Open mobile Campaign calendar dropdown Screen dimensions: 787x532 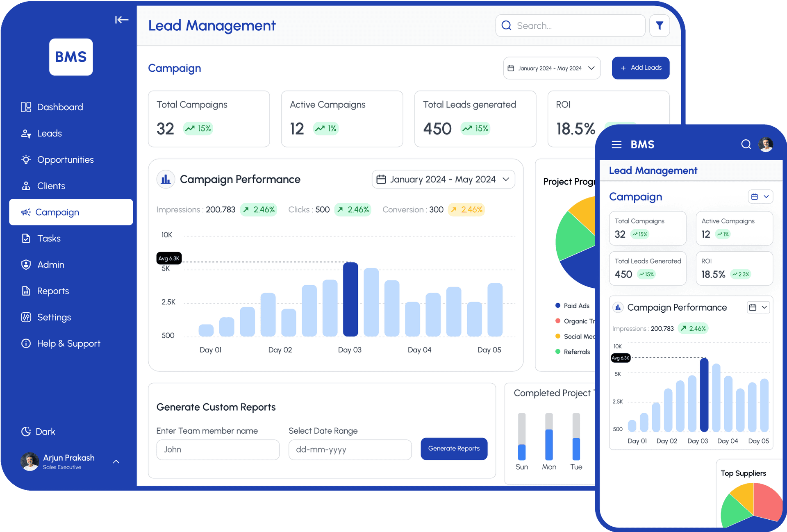[x=760, y=197]
